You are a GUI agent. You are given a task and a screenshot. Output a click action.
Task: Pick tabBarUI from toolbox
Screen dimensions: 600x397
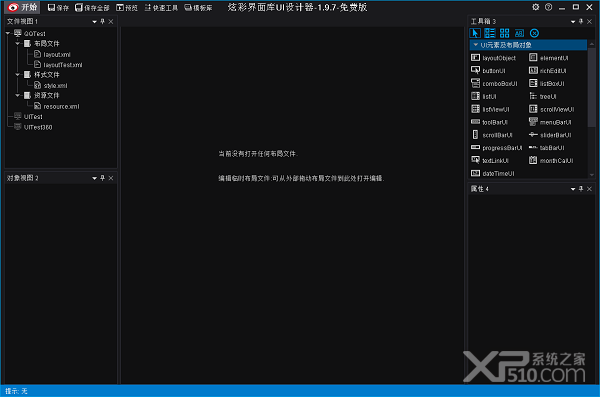point(547,148)
